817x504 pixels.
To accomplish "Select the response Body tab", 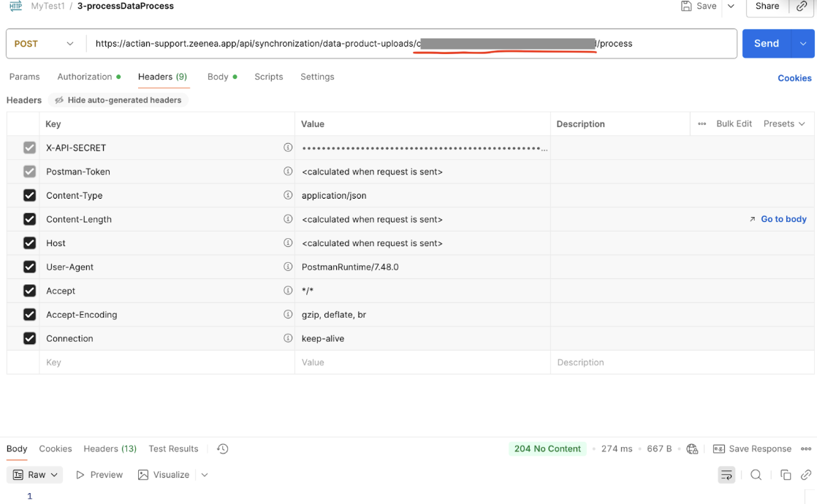I will coord(17,448).
